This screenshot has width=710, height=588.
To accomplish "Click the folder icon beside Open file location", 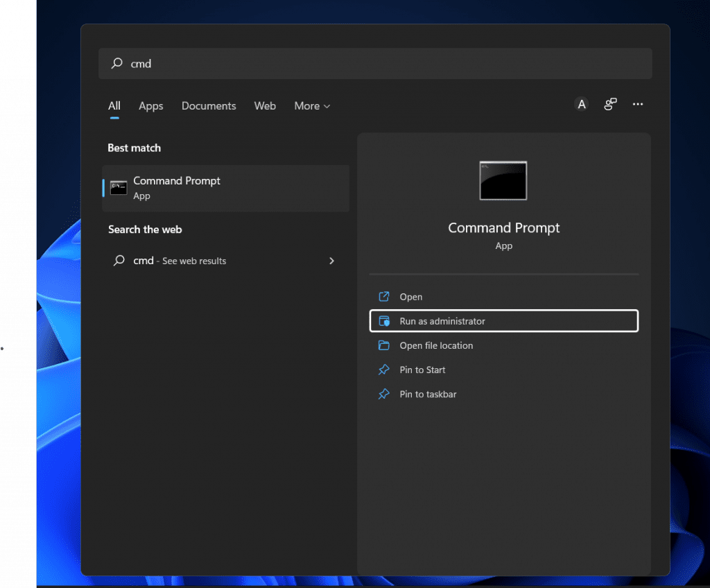I will 386,345.
